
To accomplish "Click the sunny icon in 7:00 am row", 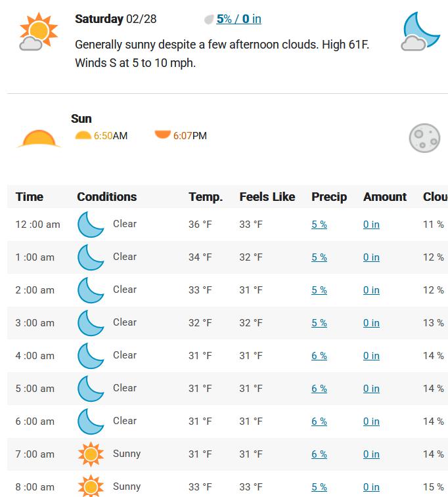I will (x=91, y=454).
